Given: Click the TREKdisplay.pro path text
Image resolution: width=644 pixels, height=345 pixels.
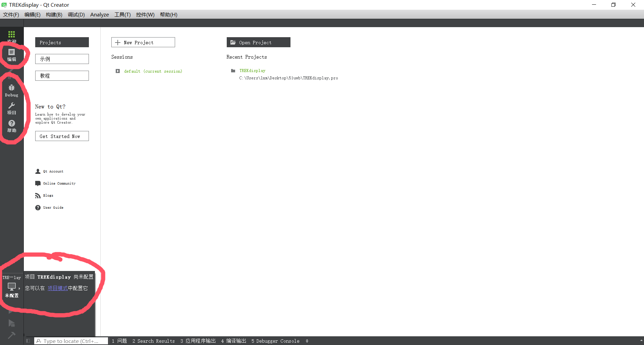Looking at the screenshot, I should pos(288,78).
